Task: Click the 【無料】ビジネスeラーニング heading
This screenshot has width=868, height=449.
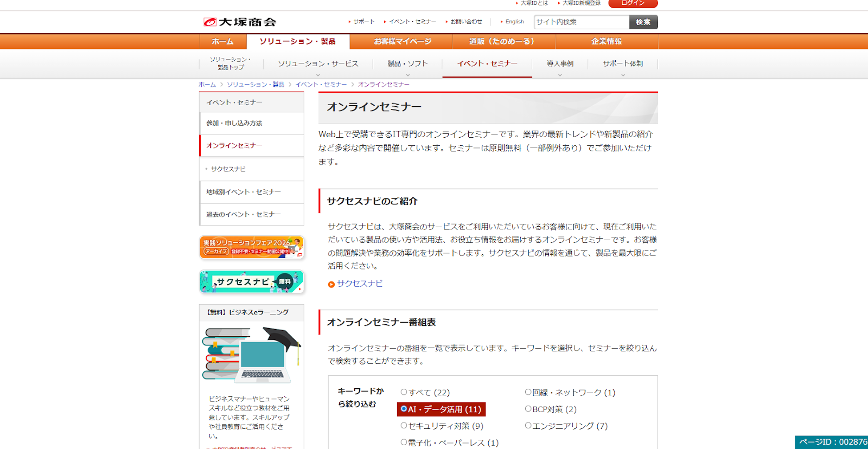Action: (247, 312)
